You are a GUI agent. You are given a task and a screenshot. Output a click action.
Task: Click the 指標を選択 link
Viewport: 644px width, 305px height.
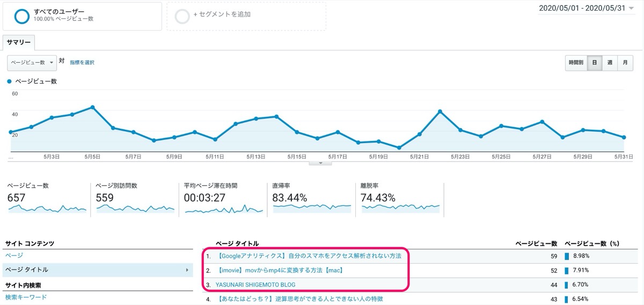coord(82,63)
